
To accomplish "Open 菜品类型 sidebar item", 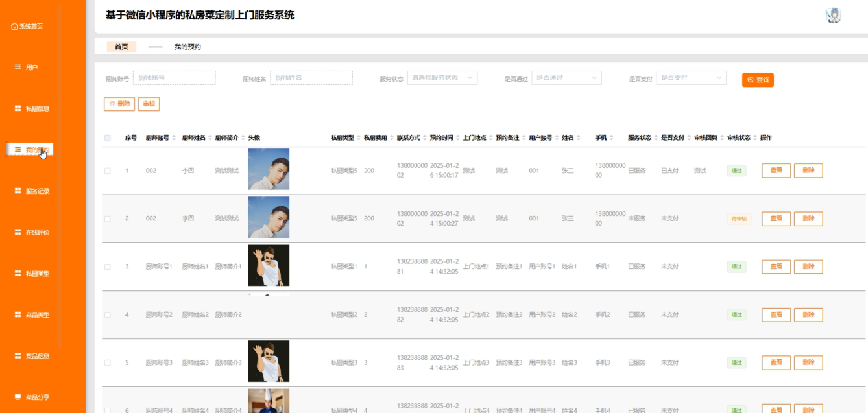I will [x=32, y=314].
